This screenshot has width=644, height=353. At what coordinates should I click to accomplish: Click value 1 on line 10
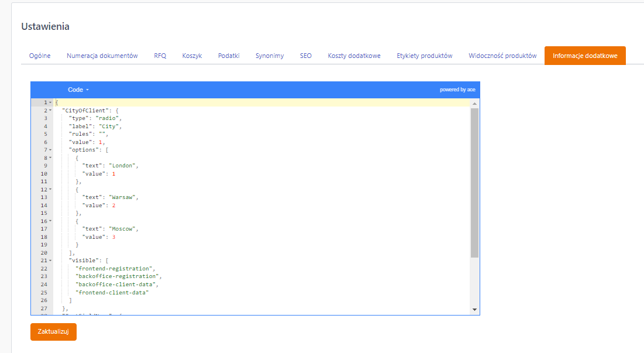pyautogui.click(x=114, y=174)
